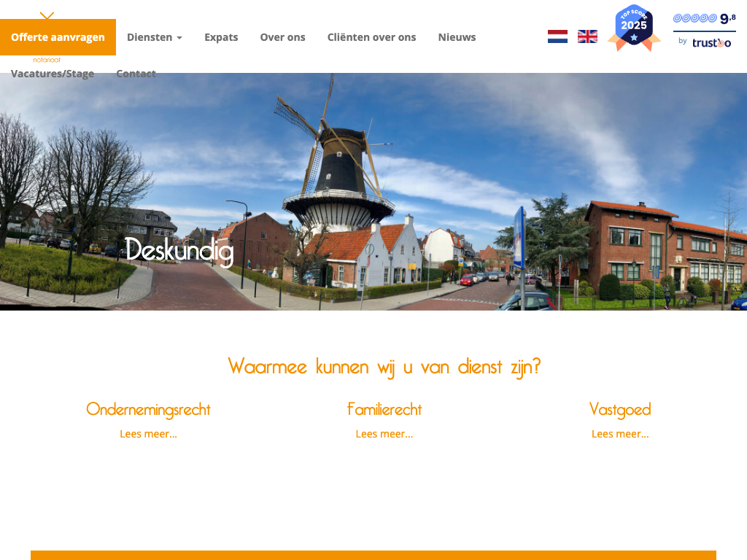
Task: Open the Nieuws page
Action: (457, 37)
